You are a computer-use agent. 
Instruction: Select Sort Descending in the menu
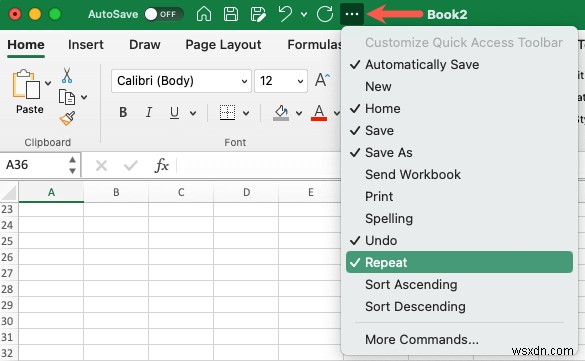[x=459, y=307]
